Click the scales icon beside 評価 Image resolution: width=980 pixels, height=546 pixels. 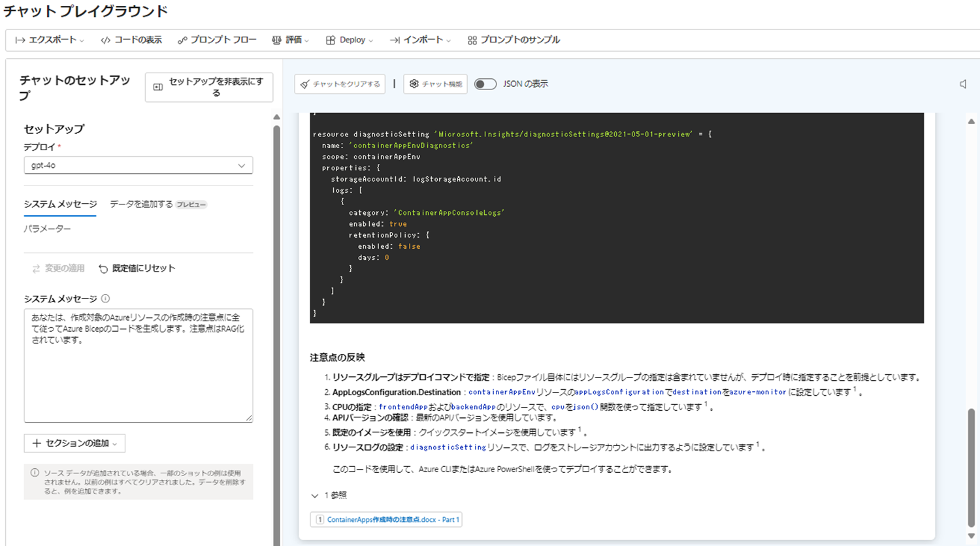point(276,40)
